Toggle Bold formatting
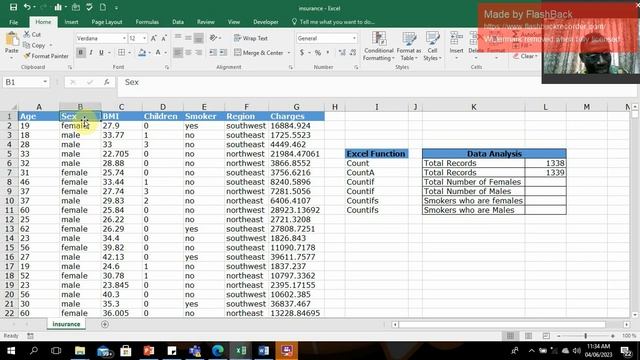 (x=80, y=53)
